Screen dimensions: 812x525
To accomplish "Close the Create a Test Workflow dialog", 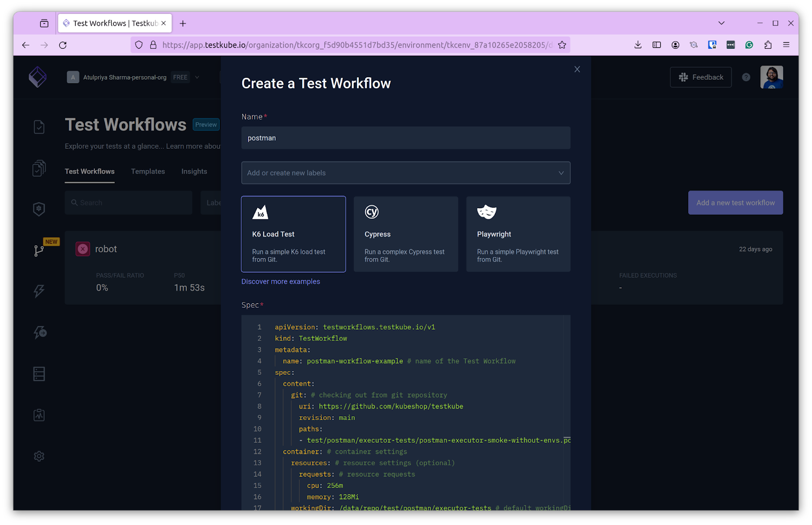I will tap(577, 69).
